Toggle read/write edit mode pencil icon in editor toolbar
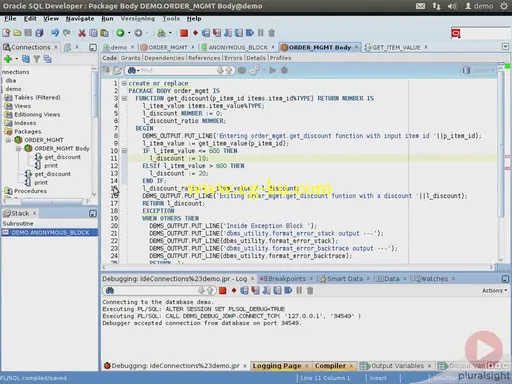 pyautogui.click(x=118, y=70)
